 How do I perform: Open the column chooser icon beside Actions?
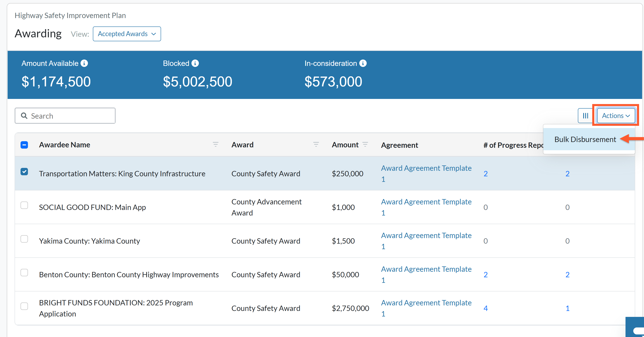[585, 116]
